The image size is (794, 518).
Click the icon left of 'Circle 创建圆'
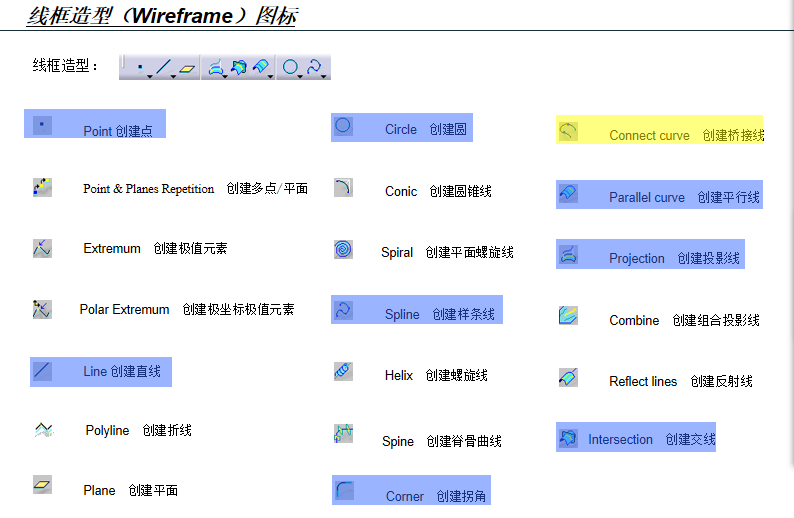pyautogui.click(x=343, y=126)
